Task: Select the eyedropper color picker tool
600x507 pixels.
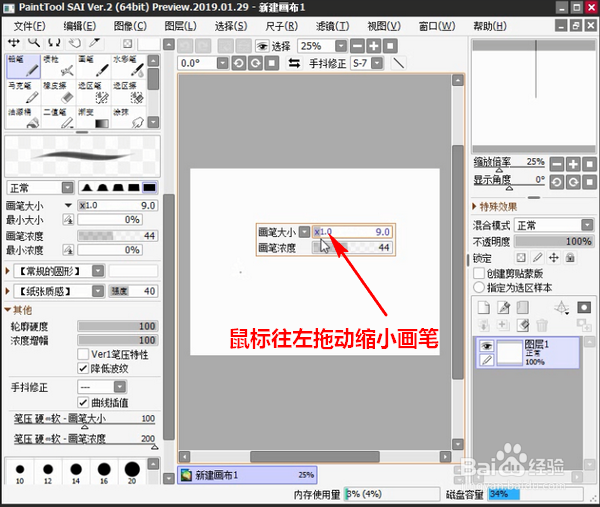Action: [x=95, y=42]
